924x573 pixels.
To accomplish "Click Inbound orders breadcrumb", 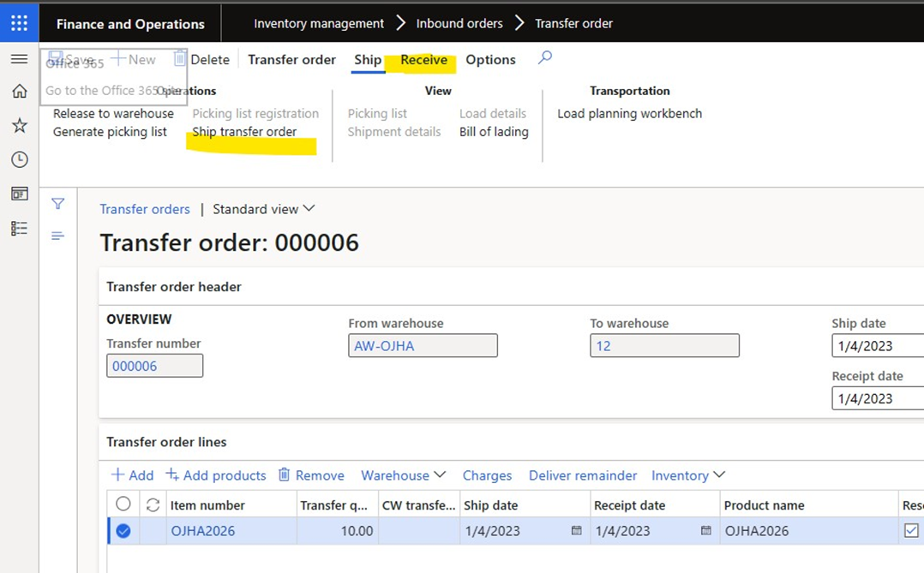I will point(459,24).
